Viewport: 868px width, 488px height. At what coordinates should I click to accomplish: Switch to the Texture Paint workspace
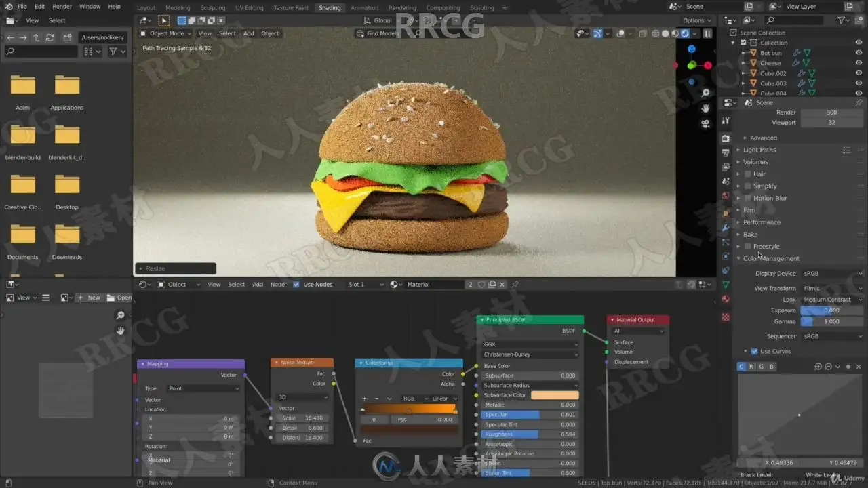point(291,8)
